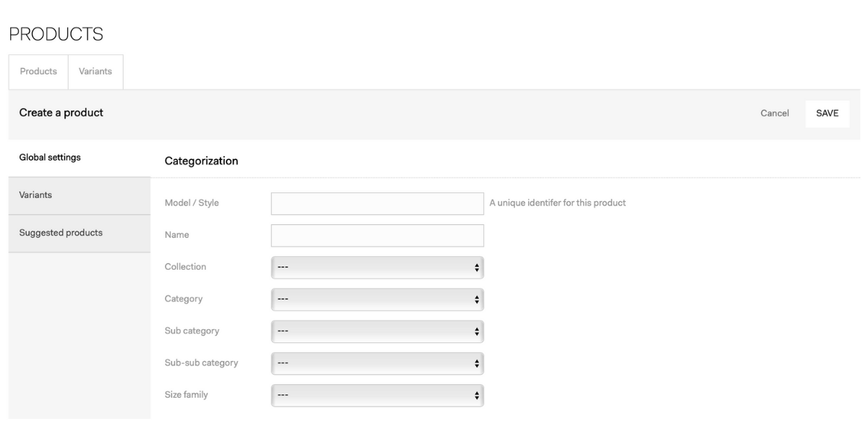This screenshot has height=434, width=868.
Task: Click the 'A unique identifer for this product' hint
Action: point(558,203)
